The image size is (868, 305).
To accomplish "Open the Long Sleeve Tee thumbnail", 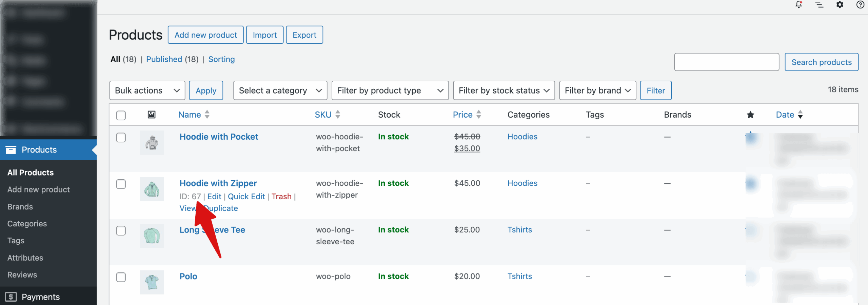I will tap(152, 236).
